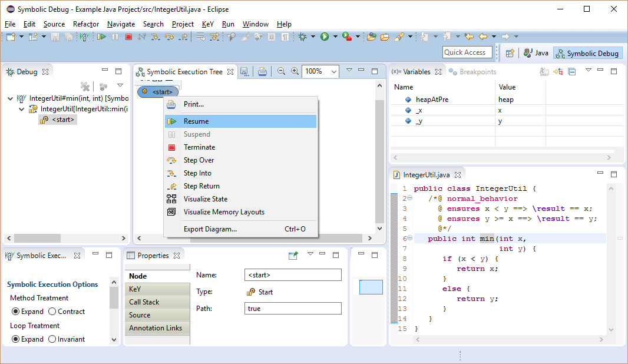Choose Step Into from the context menu
Viewport: 628px width, 364px height.
point(241,173)
